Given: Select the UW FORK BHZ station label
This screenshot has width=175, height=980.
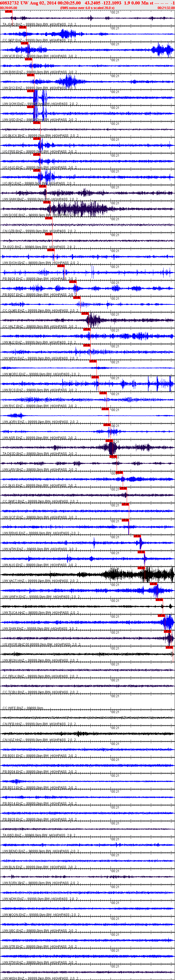Looking at the screenshot, I should (41, 883).
